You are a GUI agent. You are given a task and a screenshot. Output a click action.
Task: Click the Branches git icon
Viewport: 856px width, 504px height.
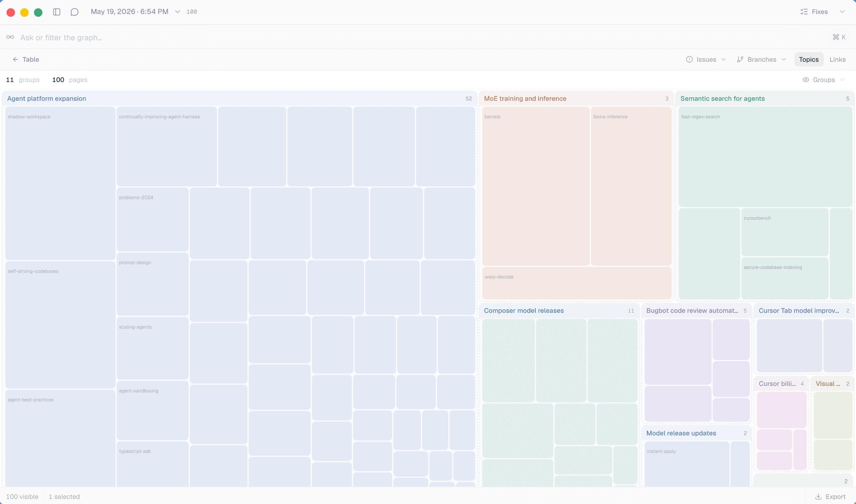click(x=740, y=59)
